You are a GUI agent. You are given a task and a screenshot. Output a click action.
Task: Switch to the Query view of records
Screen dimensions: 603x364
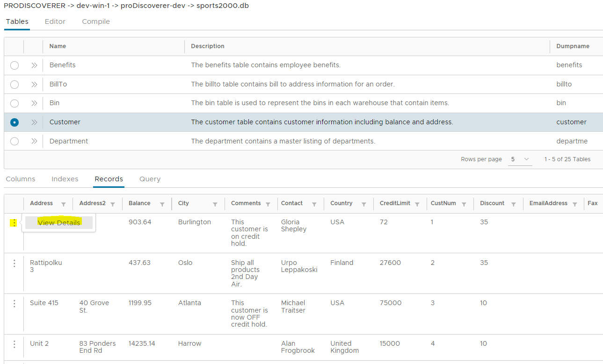click(x=150, y=178)
